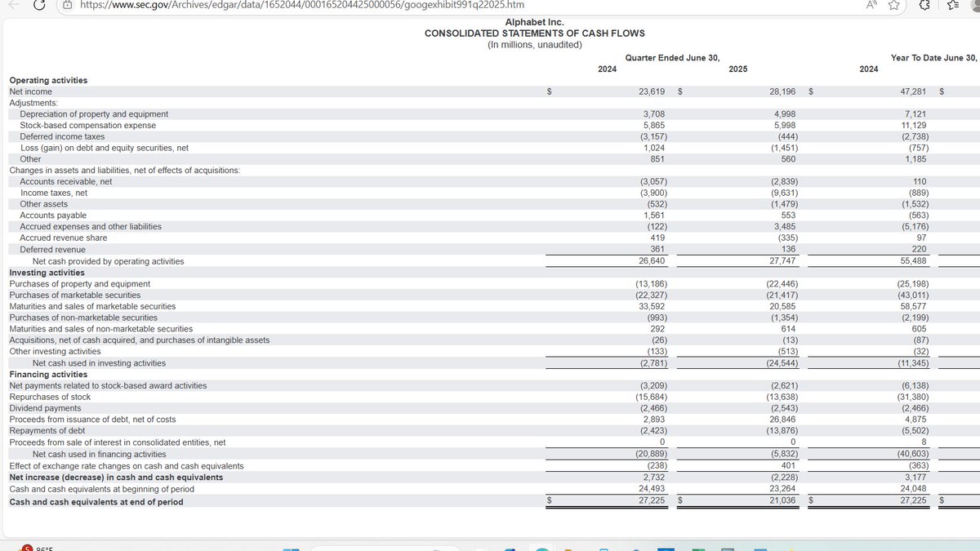Click the 'CONSOLIDATED STATEMENTS OF CASH FLOWS' heading
The image size is (980, 551).
[x=534, y=33]
